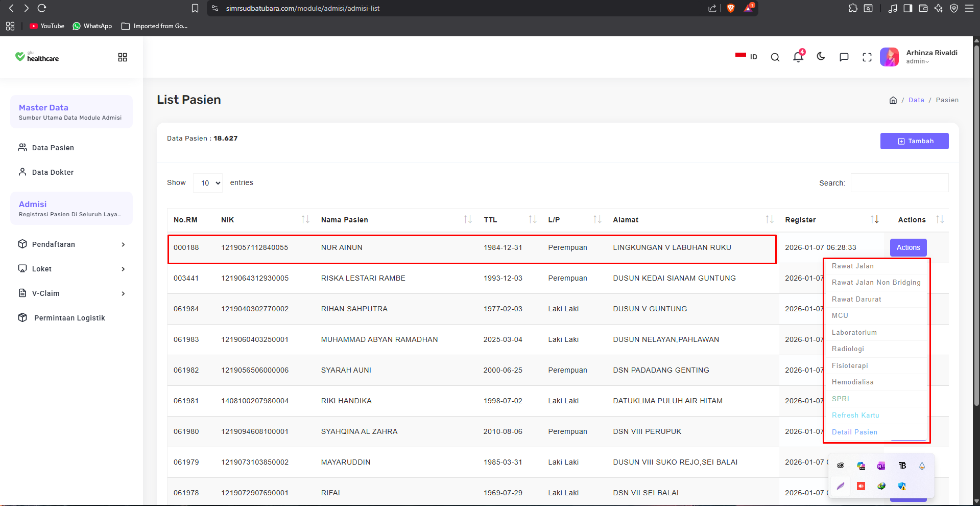Expand the Loket menu
This screenshot has width=980, height=506.
point(71,269)
